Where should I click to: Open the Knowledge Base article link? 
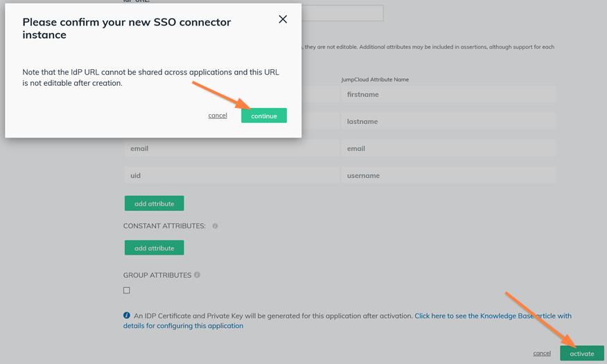pos(493,316)
